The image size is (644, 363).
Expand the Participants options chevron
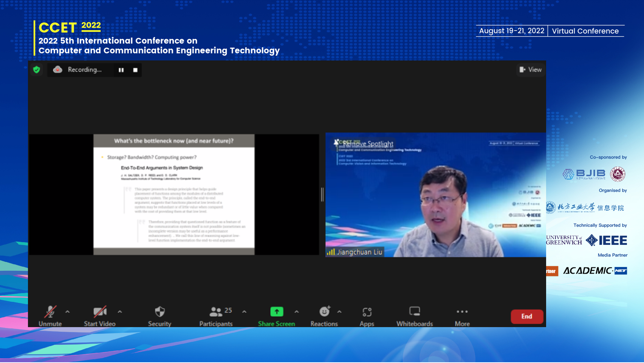click(245, 312)
